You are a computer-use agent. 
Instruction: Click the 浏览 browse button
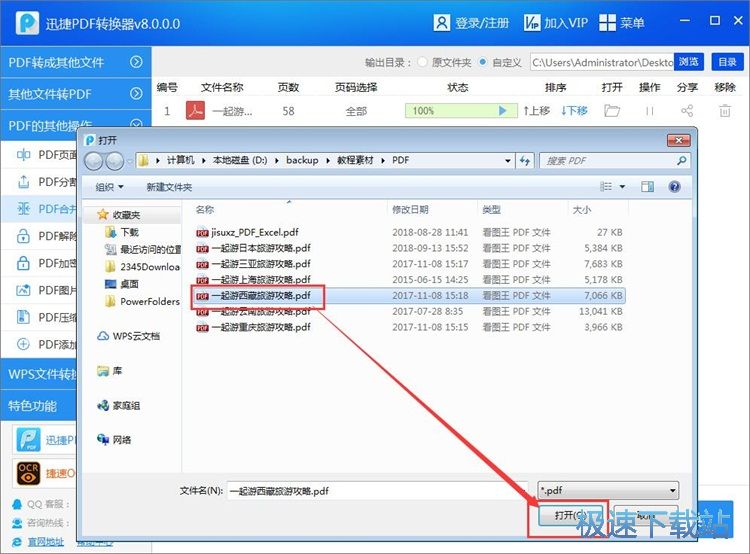[x=688, y=62]
